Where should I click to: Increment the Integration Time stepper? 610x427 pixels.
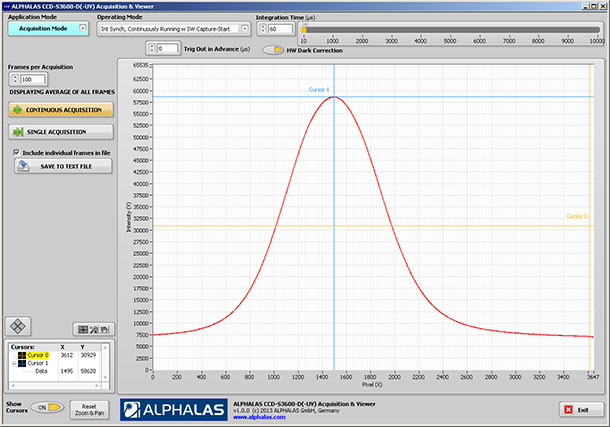(x=262, y=25)
